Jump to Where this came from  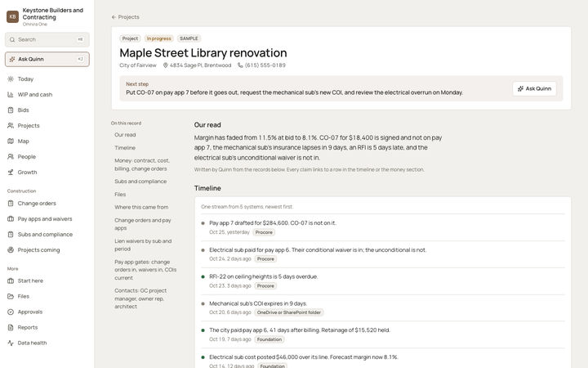141,207
